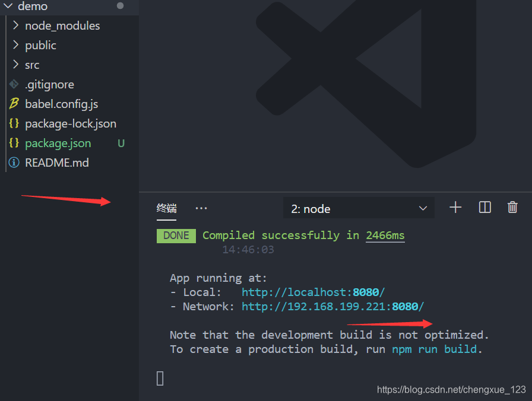Create a new terminal with plus icon
Image resolution: width=532 pixels, height=401 pixels.
coord(455,207)
